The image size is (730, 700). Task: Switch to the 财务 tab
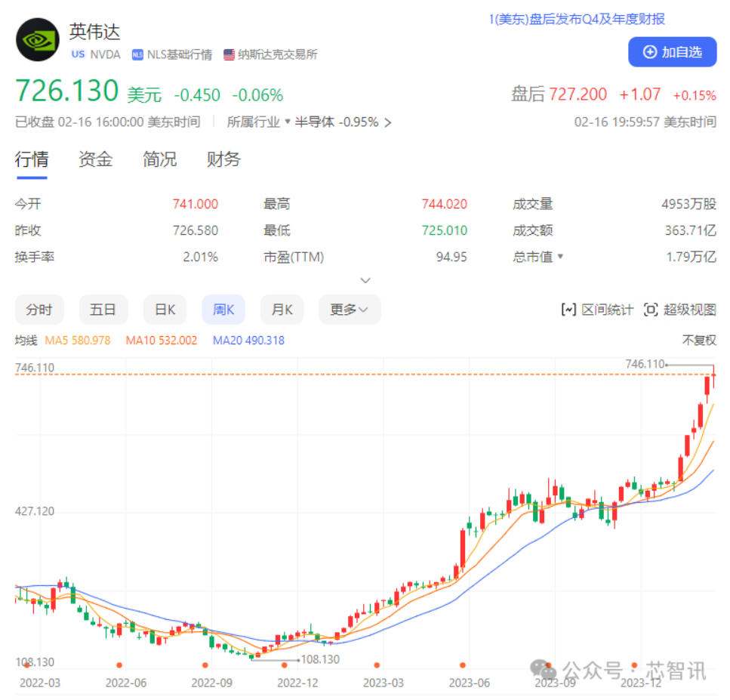pos(223,159)
